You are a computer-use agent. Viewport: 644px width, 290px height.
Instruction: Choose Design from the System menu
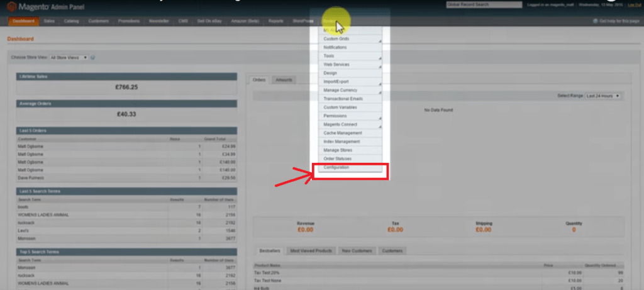tap(350, 73)
